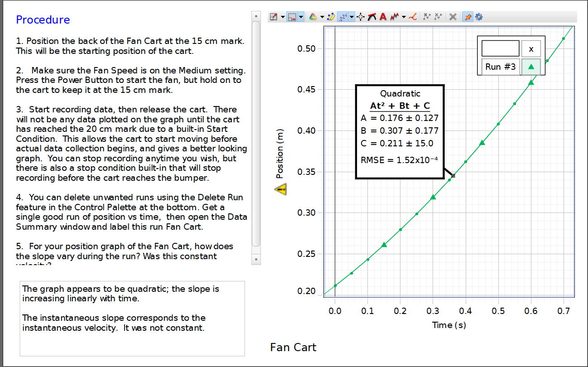
Task: Open the selection mode dropdown arrow
Action: pyautogui.click(x=300, y=17)
